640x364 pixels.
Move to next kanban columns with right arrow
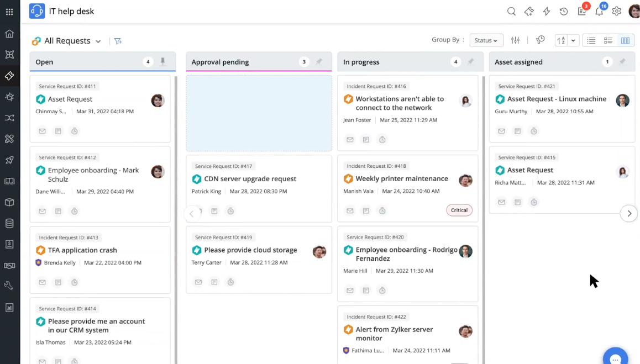pos(629,213)
